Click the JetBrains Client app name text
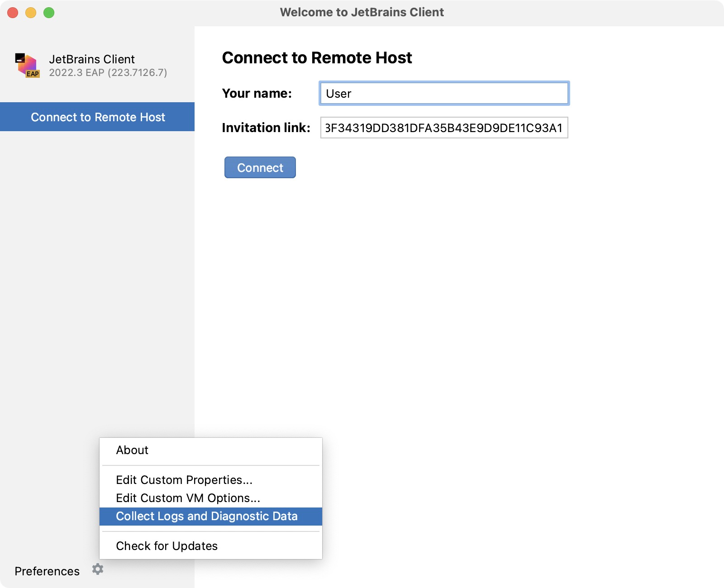Screen dimensions: 724x588 click(91, 59)
